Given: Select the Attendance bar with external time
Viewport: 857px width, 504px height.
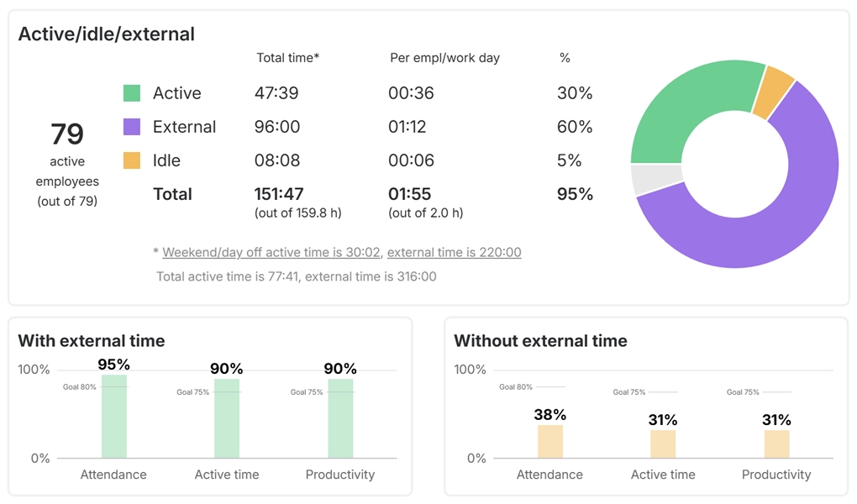Looking at the screenshot, I should click(114, 416).
